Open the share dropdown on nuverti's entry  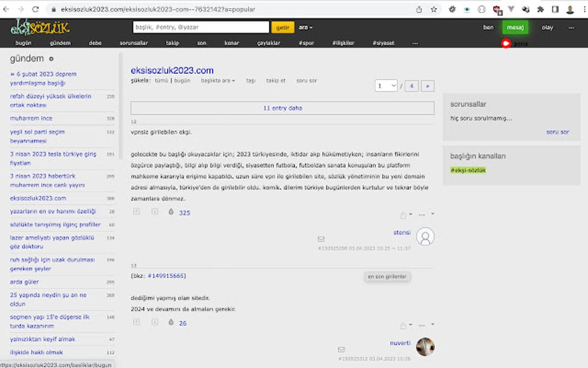click(x=406, y=325)
